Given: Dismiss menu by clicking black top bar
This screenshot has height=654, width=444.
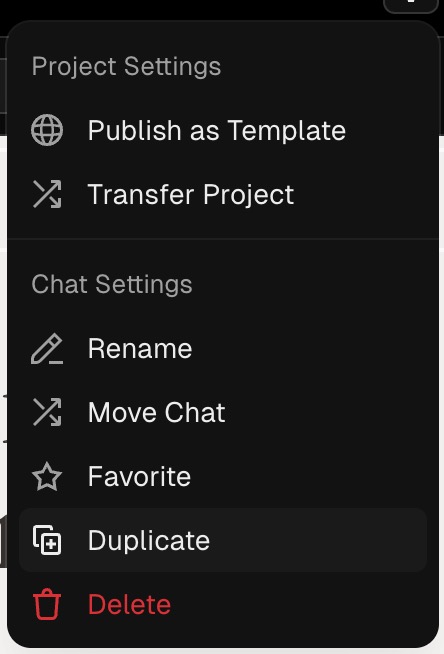Looking at the screenshot, I should 188,8.
